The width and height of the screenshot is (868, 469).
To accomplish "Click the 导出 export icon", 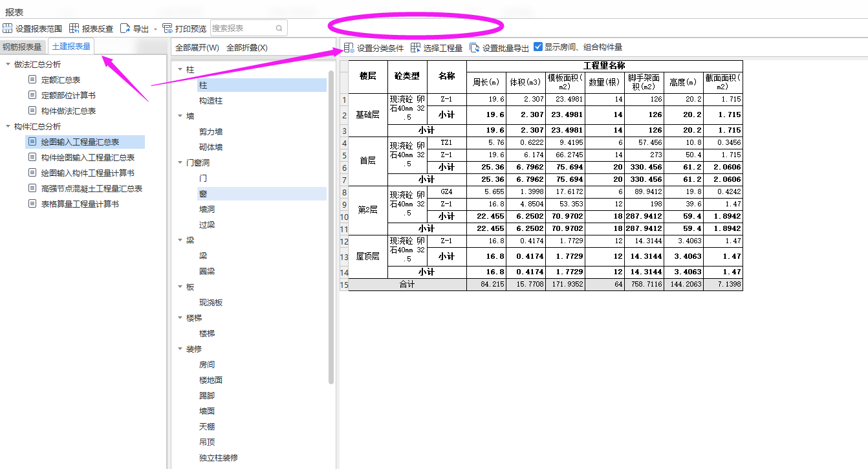I will [x=125, y=28].
